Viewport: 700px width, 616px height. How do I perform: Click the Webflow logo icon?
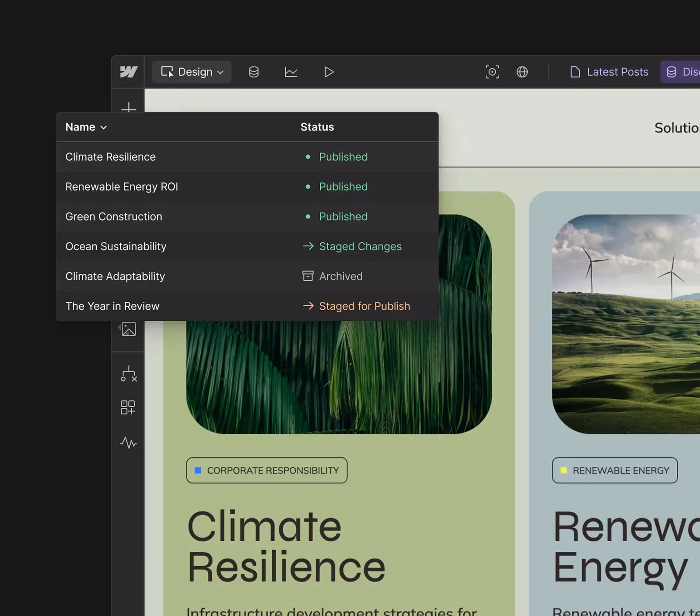tap(129, 72)
